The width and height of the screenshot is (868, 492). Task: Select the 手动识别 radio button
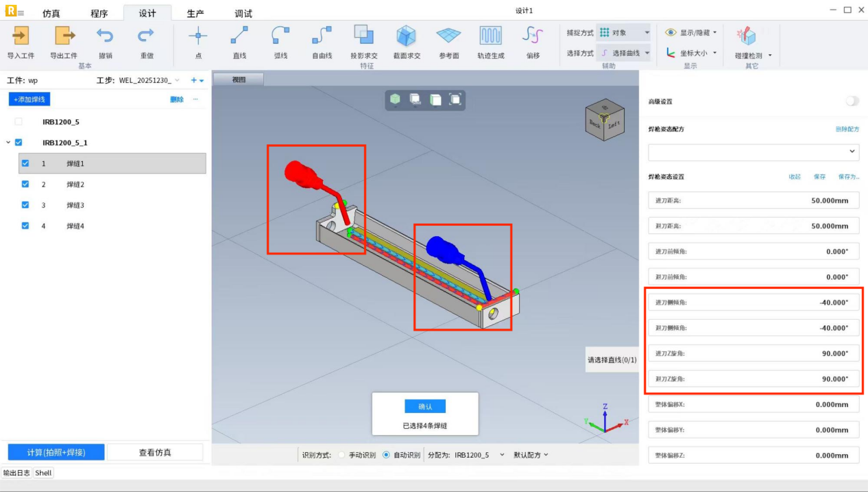click(342, 455)
